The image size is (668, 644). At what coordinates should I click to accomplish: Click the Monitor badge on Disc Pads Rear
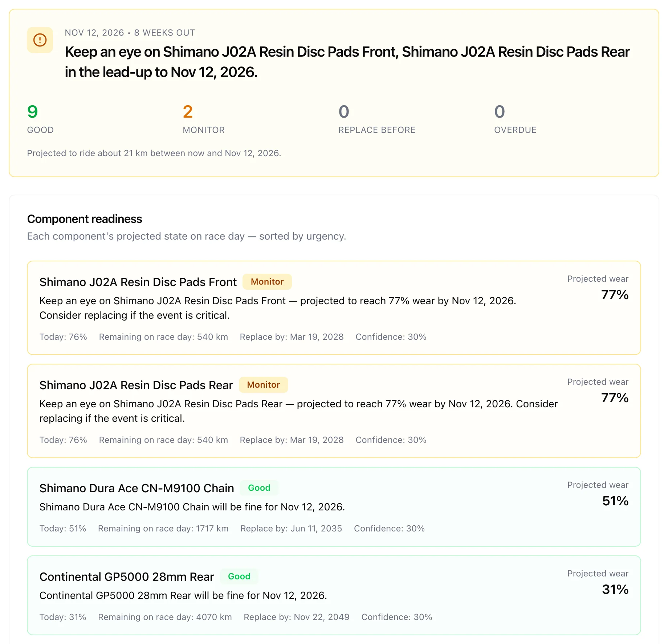tap(264, 385)
